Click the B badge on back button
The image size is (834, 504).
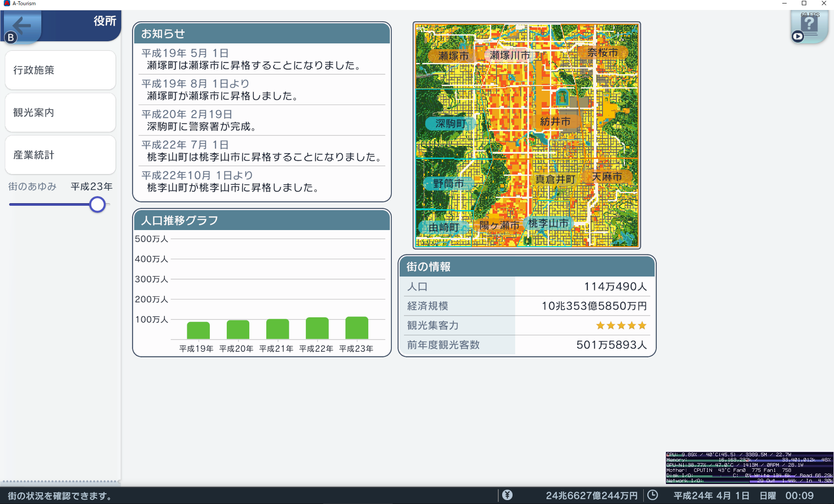[x=11, y=37]
